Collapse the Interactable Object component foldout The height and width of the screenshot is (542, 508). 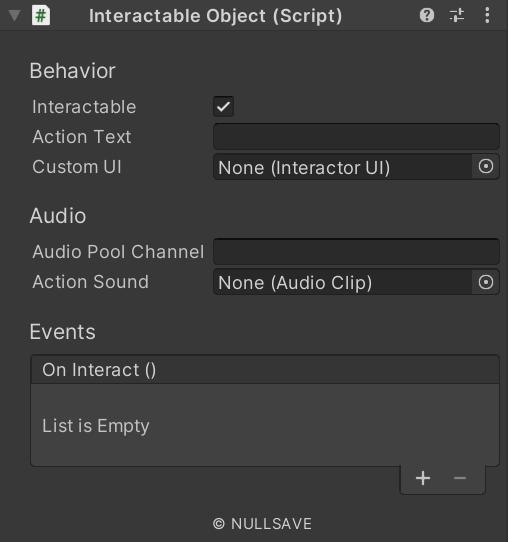(15, 16)
